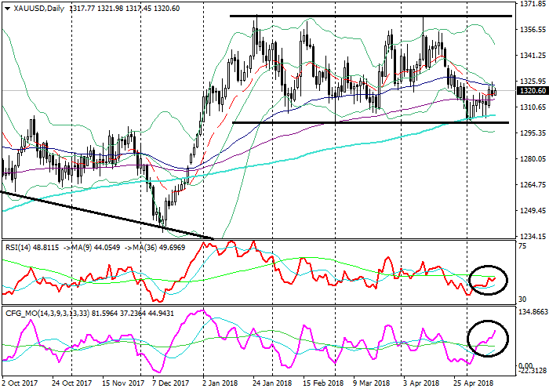
Task: Click the current price tag 1320.60
Action: coord(532,92)
